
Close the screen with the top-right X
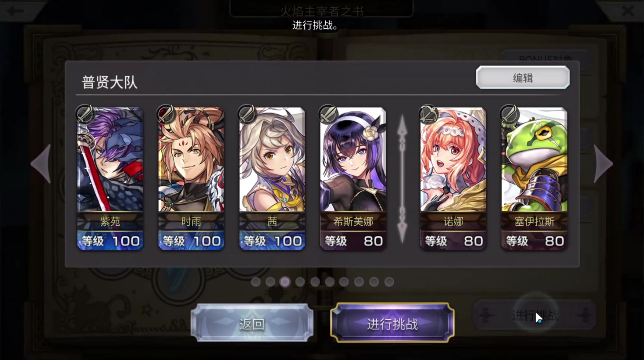pos(628,11)
